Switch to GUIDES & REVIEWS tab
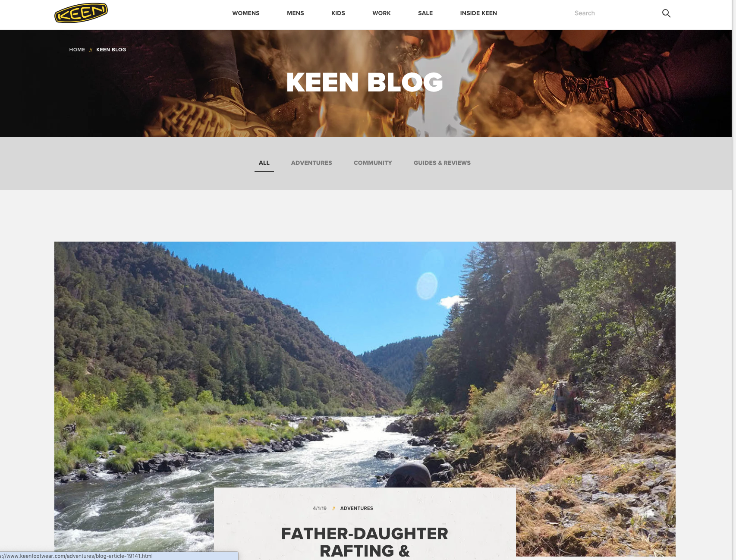 tap(442, 163)
